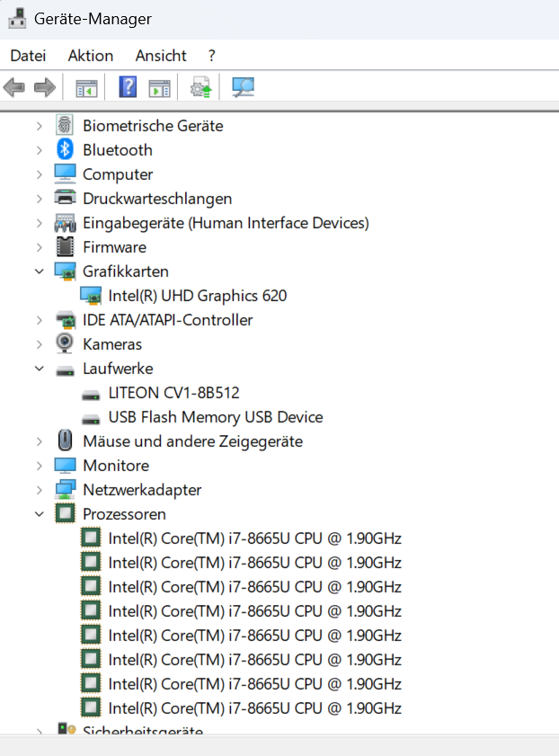The height and width of the screenshot is (756, 559).
Task: Click the USB Flash Memory device icon
Action: pos(91,420)
